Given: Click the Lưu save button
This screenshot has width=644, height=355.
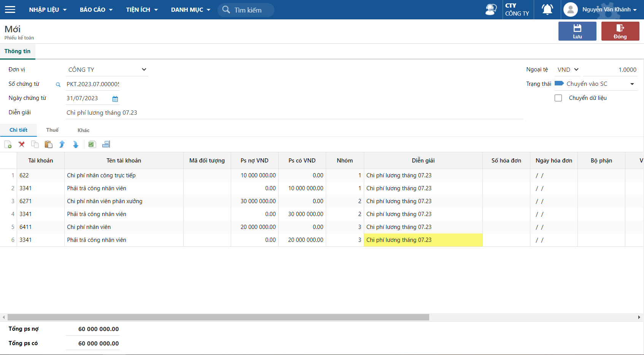Looking at the screenshot, I should coord(577,31).
